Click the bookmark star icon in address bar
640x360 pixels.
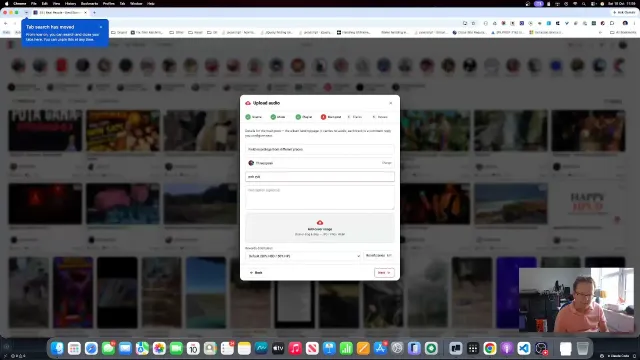click(x=473, y=23)
